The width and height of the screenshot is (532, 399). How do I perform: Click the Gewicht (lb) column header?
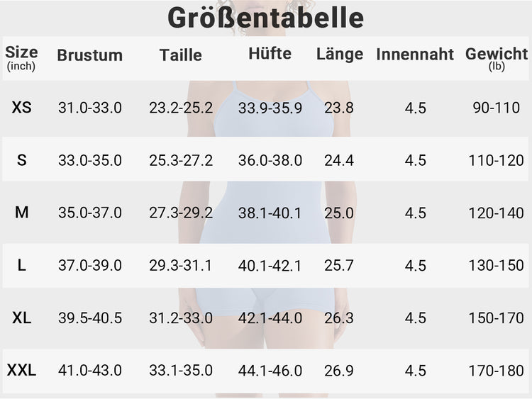(x=497, y=58)
